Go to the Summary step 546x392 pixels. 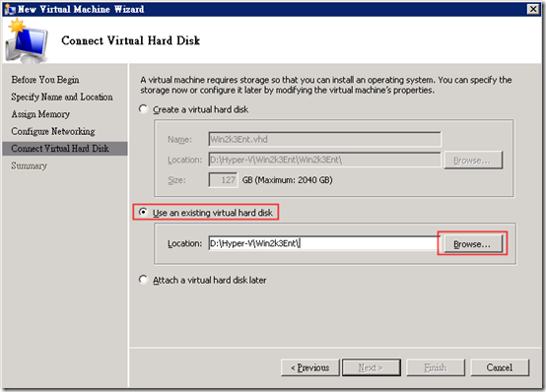[29, 165]
